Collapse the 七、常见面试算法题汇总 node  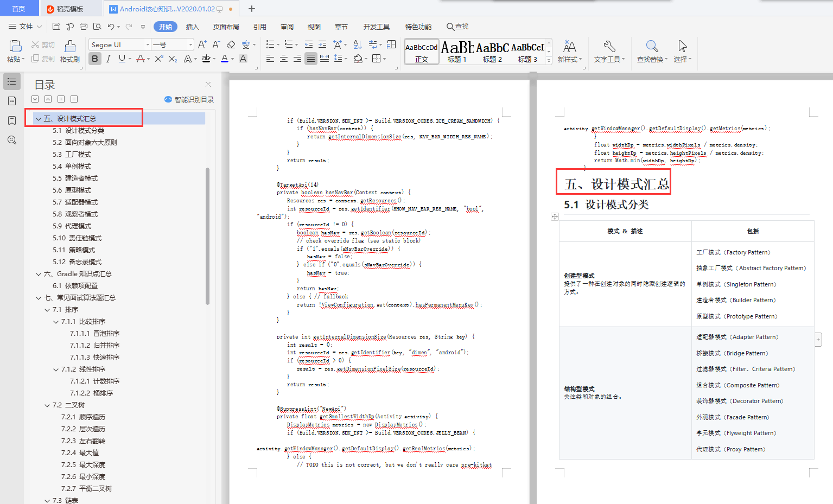(39, 298)
